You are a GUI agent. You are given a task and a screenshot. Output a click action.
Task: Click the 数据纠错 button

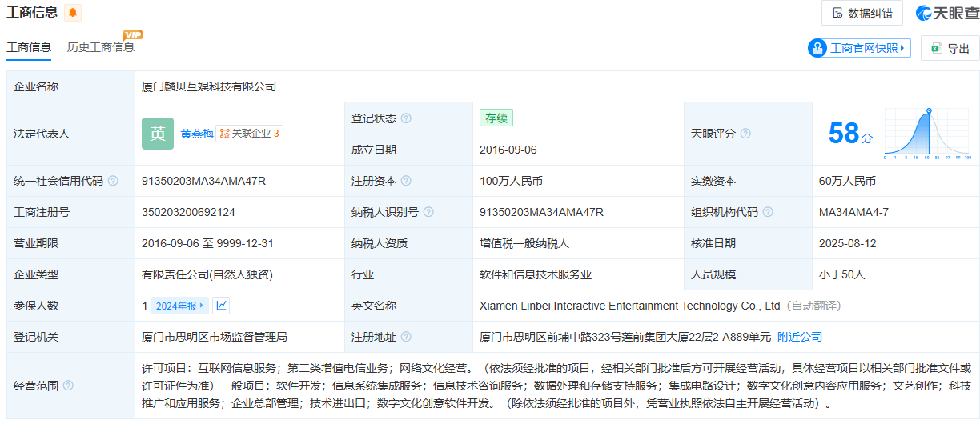click(862, 13)
